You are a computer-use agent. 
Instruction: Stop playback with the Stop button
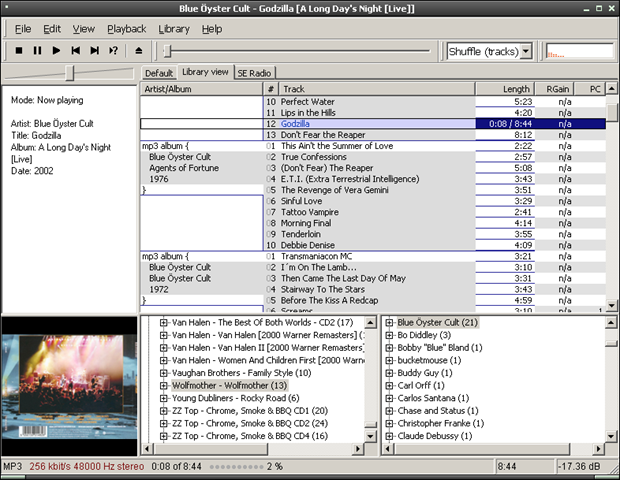pos(19,51)
